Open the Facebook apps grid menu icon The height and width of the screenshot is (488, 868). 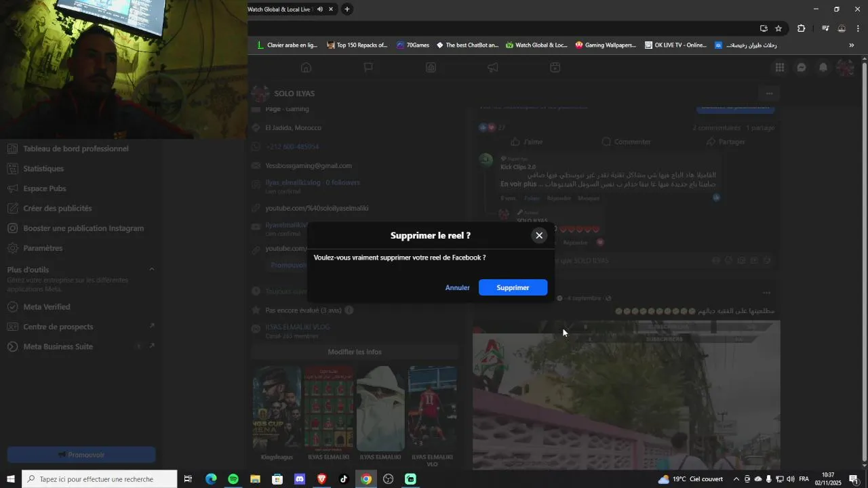pyautogui.click(x=780, y=67)
